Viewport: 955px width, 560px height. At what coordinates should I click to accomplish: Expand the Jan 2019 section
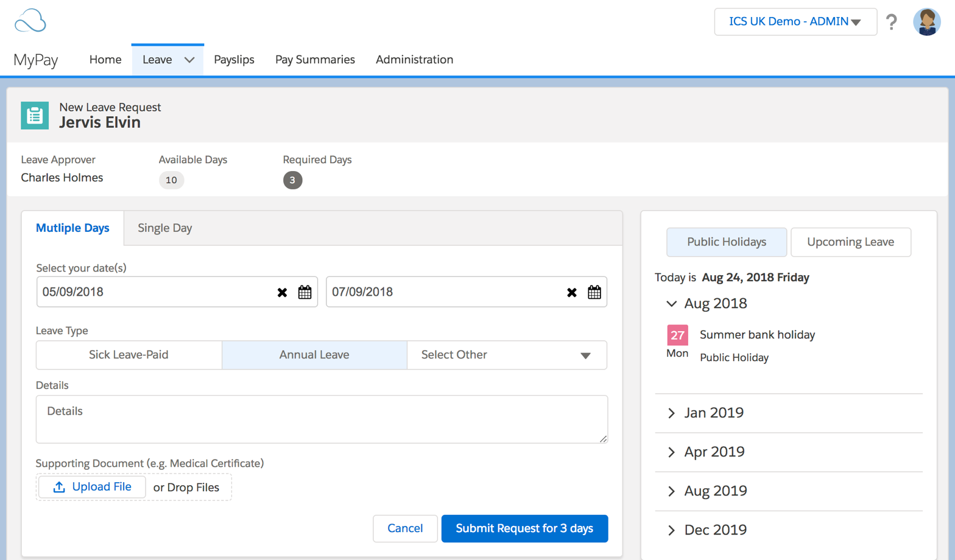(x=671, y=413)
